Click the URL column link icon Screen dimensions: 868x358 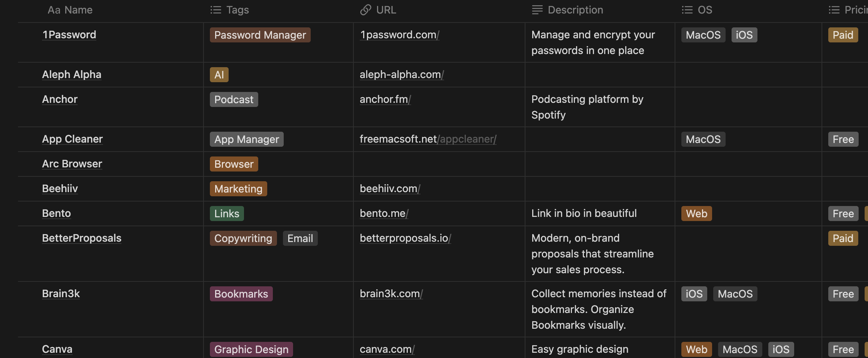tap(365, 10)
